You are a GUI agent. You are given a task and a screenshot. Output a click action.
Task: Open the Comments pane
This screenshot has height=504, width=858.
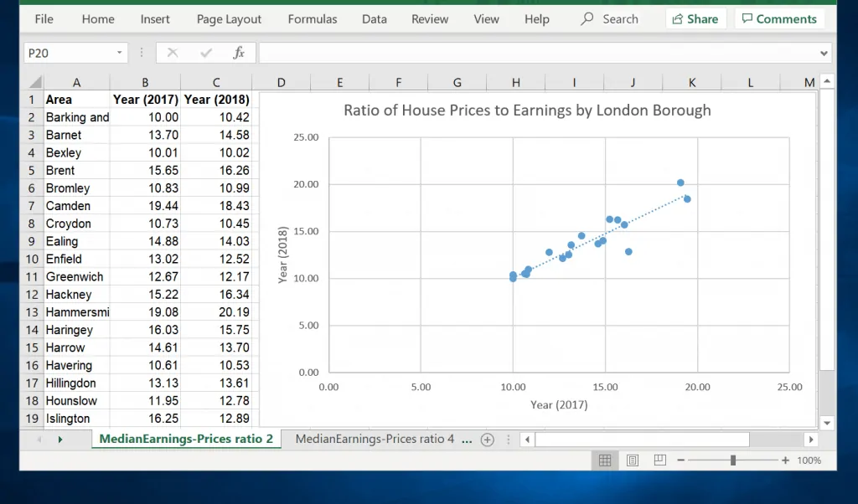tap(779, 18)
